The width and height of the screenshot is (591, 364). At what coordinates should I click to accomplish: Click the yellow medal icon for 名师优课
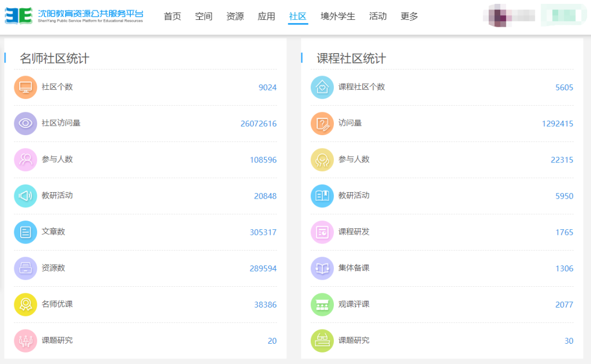coord(25,304)
